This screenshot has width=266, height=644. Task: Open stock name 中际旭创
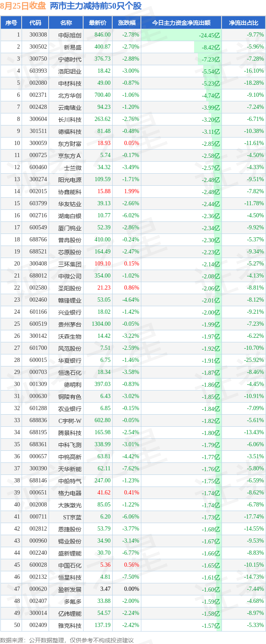(70, 35)
